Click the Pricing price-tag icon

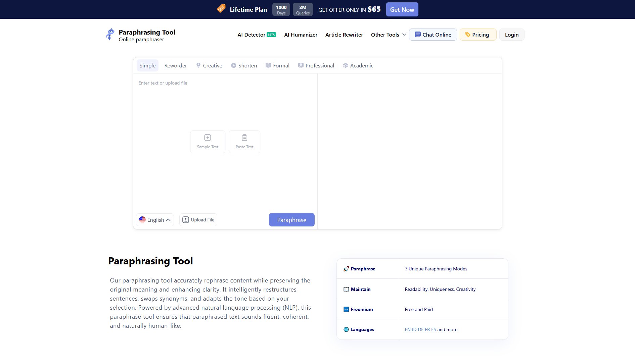click(x=467, y=34)
